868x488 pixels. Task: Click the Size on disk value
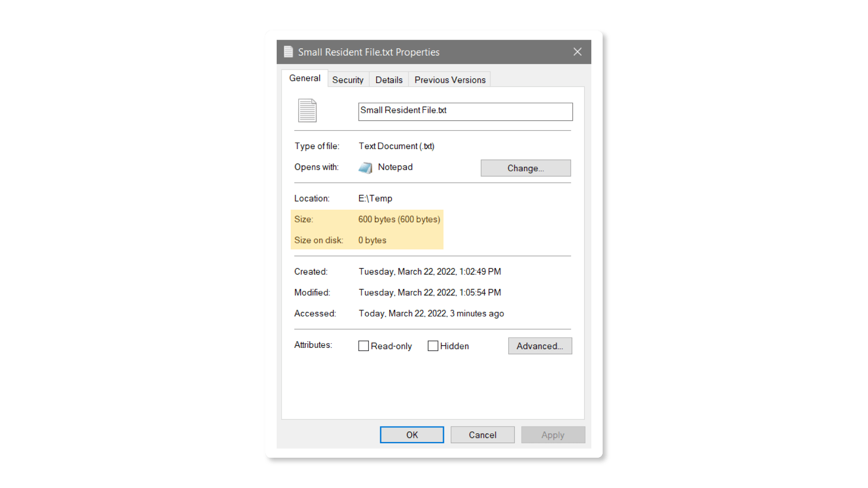(x=372, y=240)
